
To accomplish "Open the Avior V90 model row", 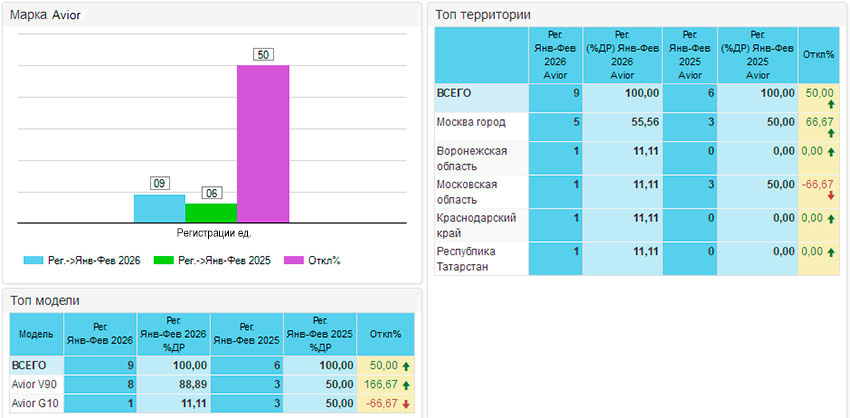I will pos(34,384).
